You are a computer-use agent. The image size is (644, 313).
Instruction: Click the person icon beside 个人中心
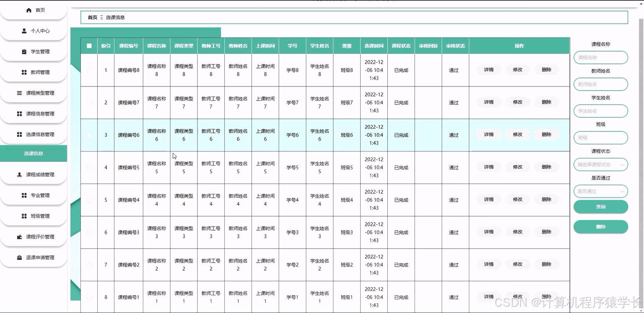[24, 31]
